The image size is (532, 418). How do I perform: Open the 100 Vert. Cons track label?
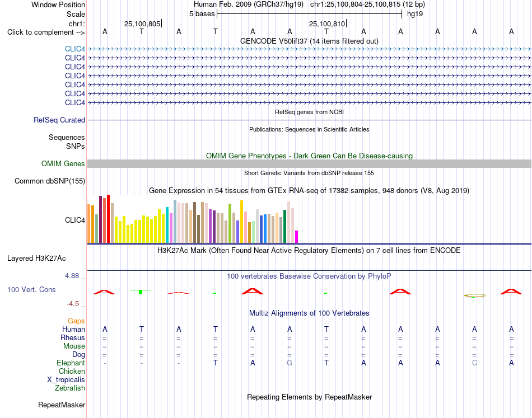31,289
